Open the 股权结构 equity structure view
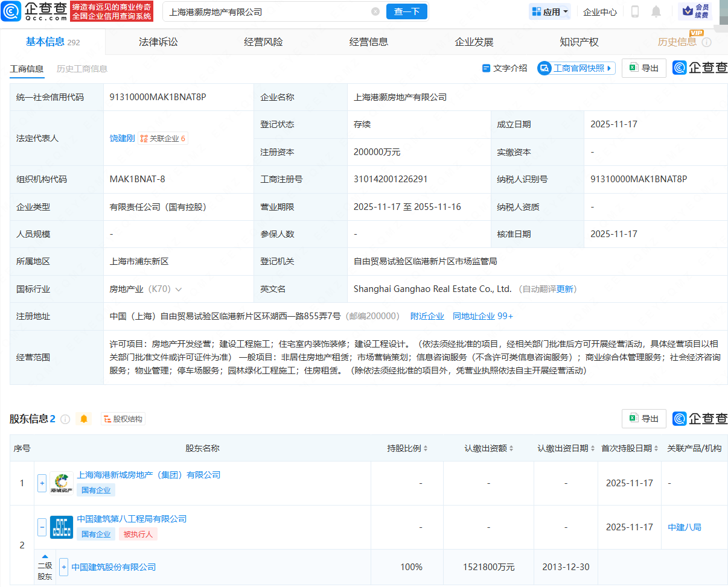Viewport: 728px width, 587px height. (x=123, y=419)
